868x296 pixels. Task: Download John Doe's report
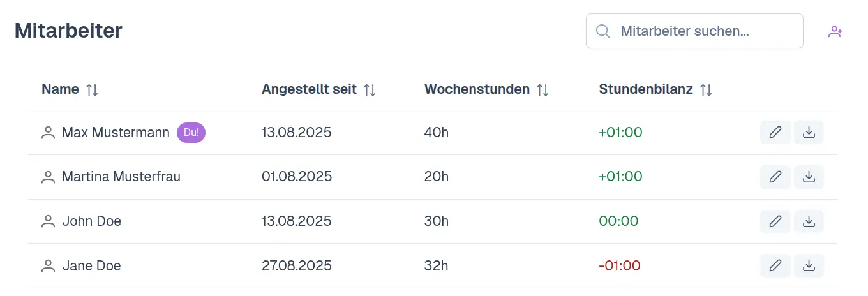click(x=809, y=221)
